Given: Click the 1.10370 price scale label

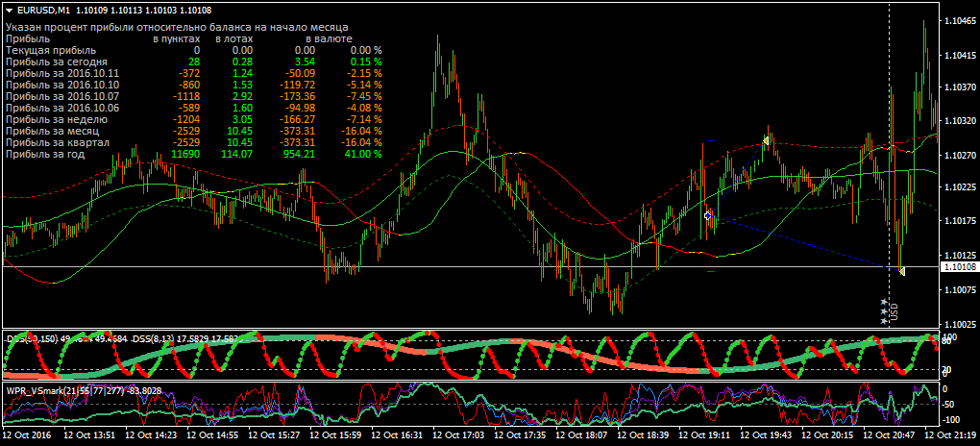Looking at the screenshot, I should point(961,86).
